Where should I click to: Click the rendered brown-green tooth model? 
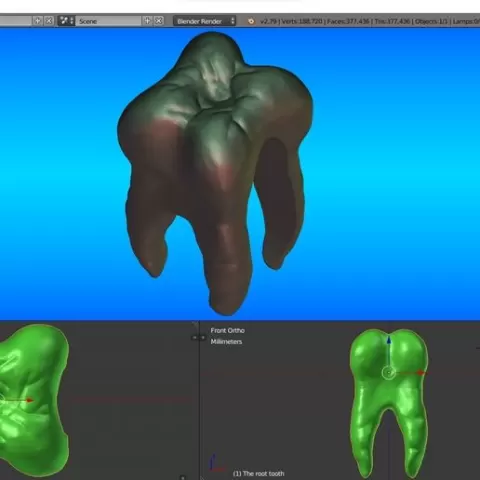click(x=215, y=173)
